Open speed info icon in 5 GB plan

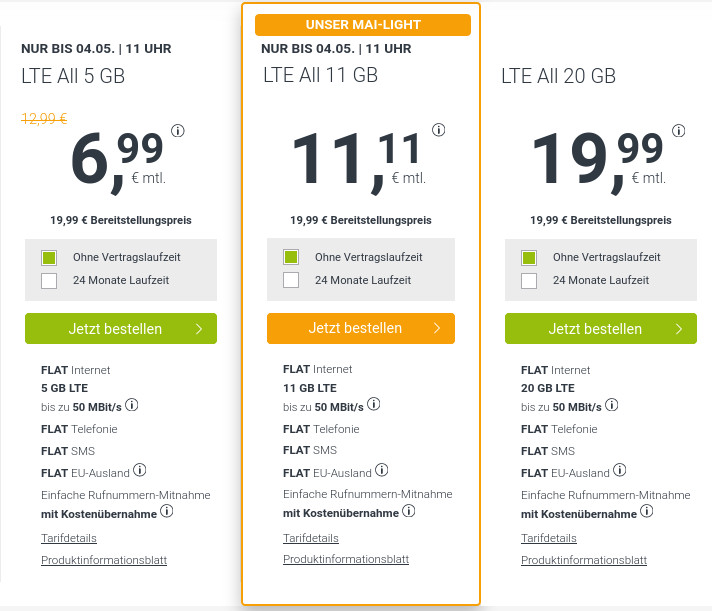(131, 405)
